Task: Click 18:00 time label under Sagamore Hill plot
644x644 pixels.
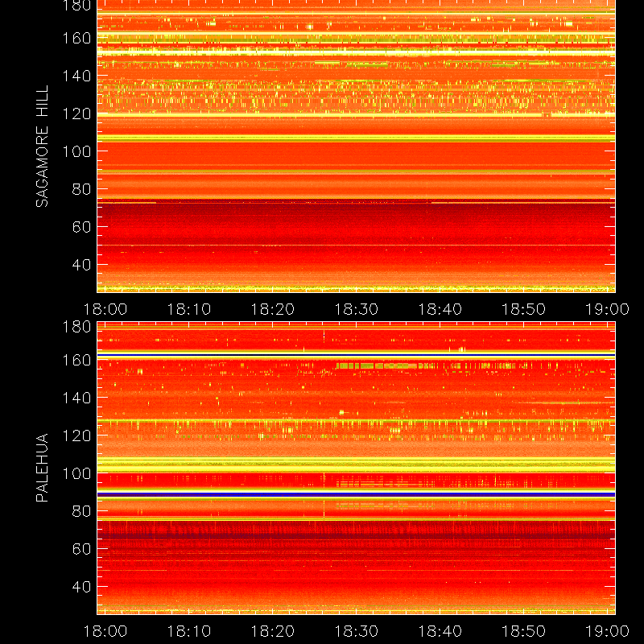Action: click(x=105, y=309)
